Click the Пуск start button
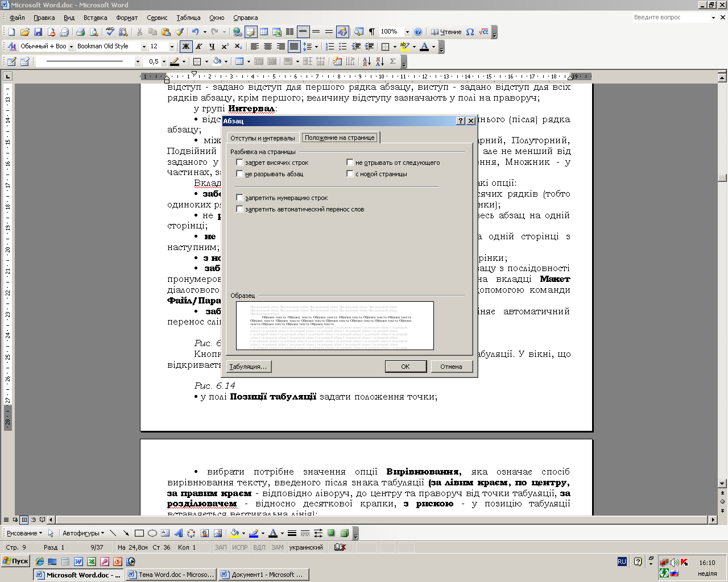Screen dimensions: 728x582 point(15,561)
